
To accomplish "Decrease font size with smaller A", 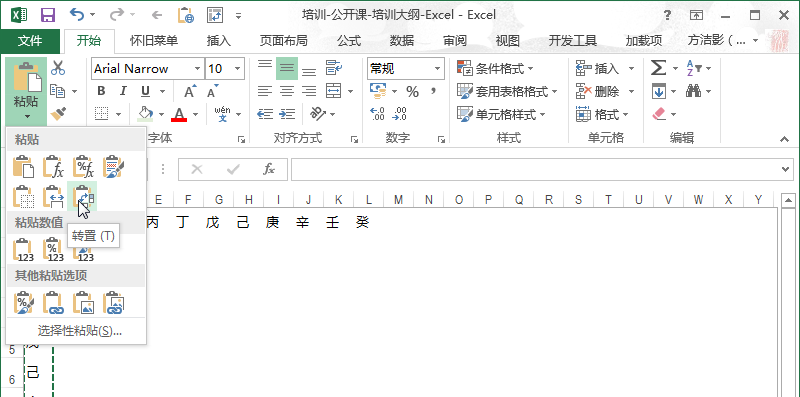I will (x=213, y=91).
